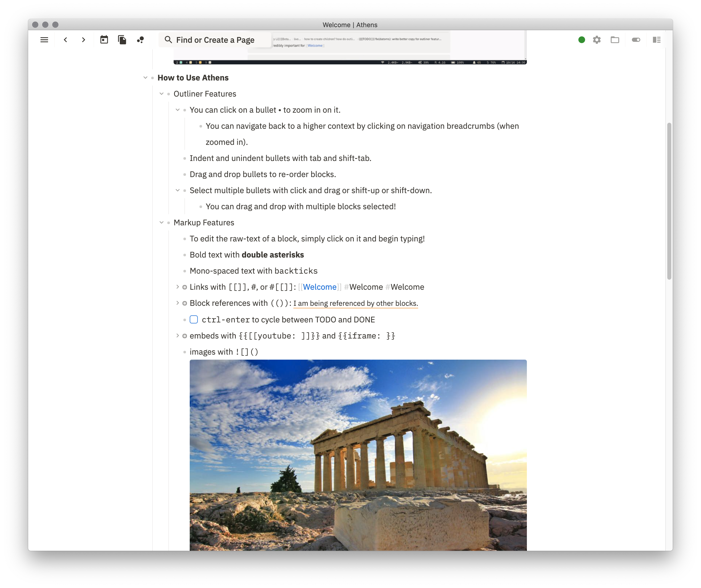Collapse the Markup Features section
Image resolution: width=701 pixels, height=588 pixels.
pos(162,223)
